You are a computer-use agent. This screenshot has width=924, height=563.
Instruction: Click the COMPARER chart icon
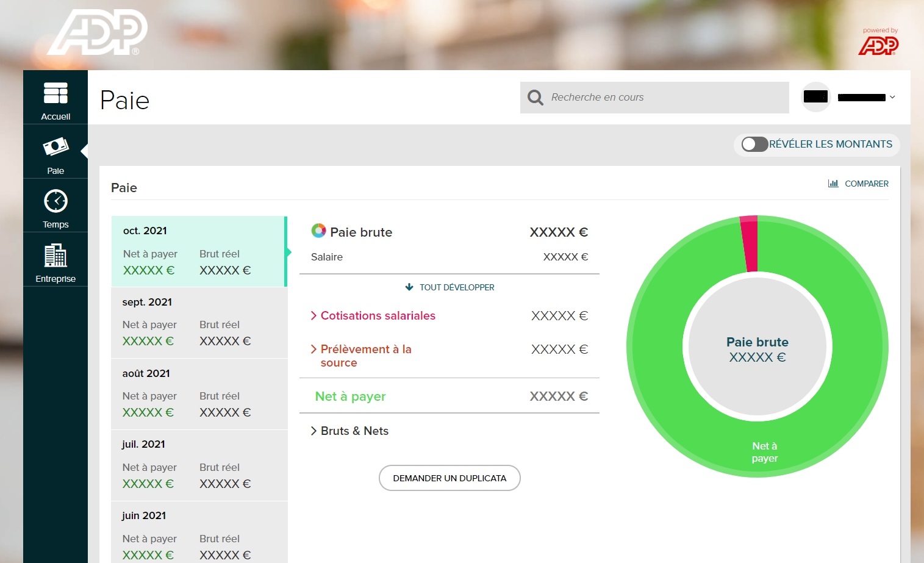(x=833, y=183)
